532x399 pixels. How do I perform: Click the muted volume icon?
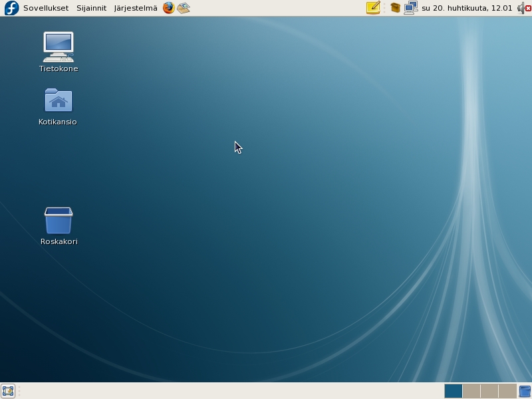[x=523, y=8]
